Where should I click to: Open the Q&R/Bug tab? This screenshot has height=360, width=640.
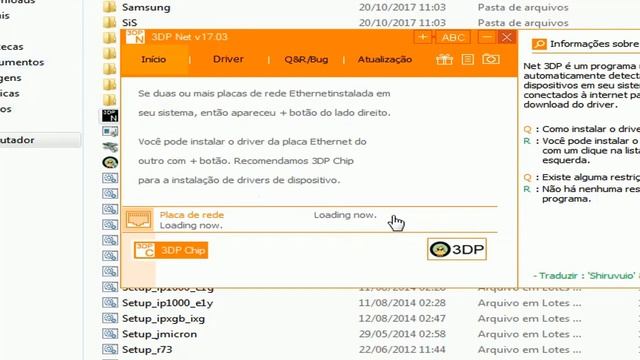pyautogui.click(x=306, y=60)
